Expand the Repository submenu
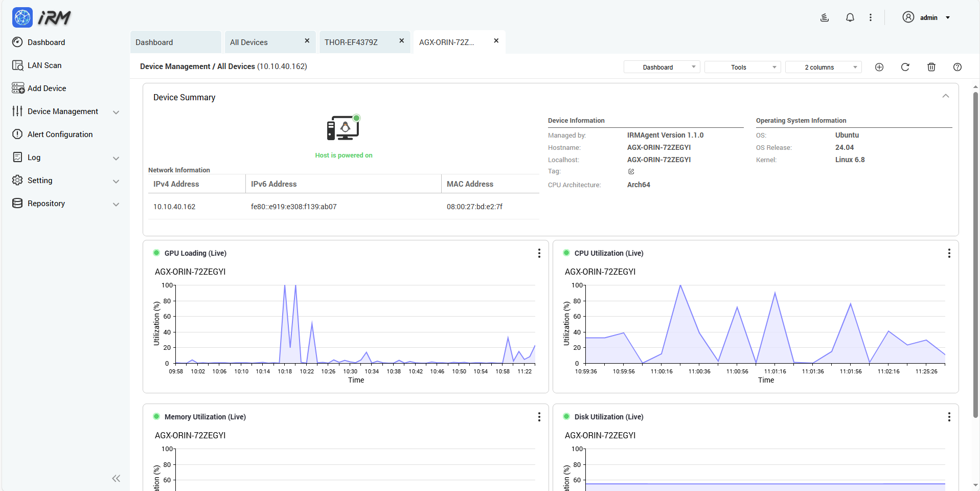The width and height of the screenshot is (980, 491). coord(116,204)
